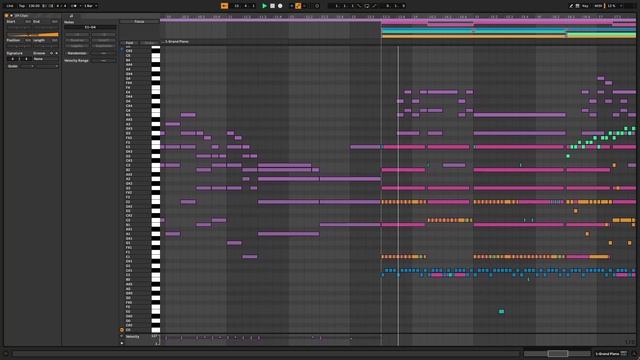640x360 pixels.
Task: Click the Punch-In switch icon
Action: [x=359, y=6]
